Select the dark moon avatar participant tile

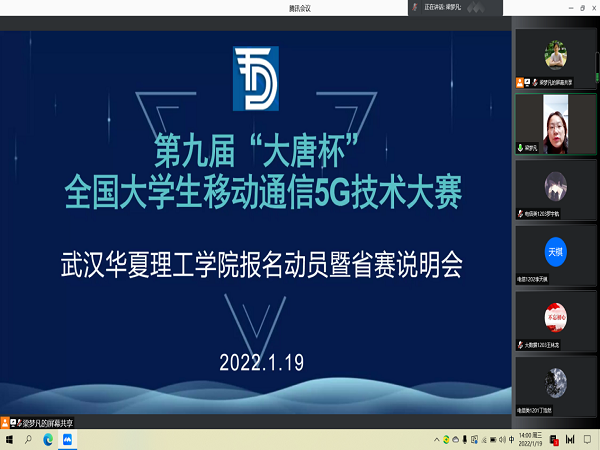coord(556,387)
